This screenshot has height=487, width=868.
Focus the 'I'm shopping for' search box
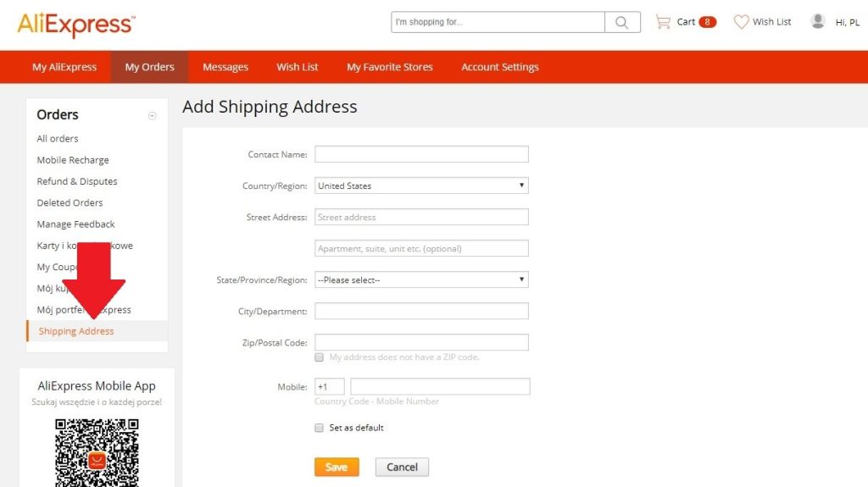tap(498, 22)
